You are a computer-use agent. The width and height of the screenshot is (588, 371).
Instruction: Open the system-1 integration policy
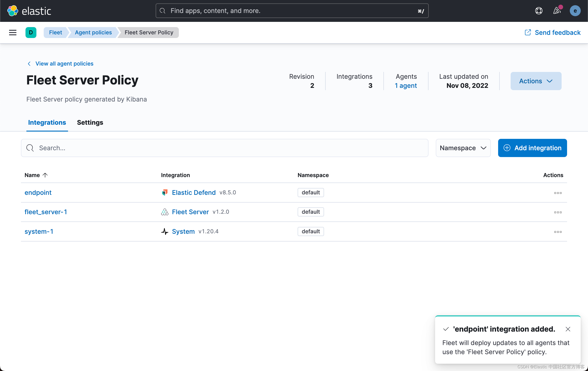coord(39,231)
